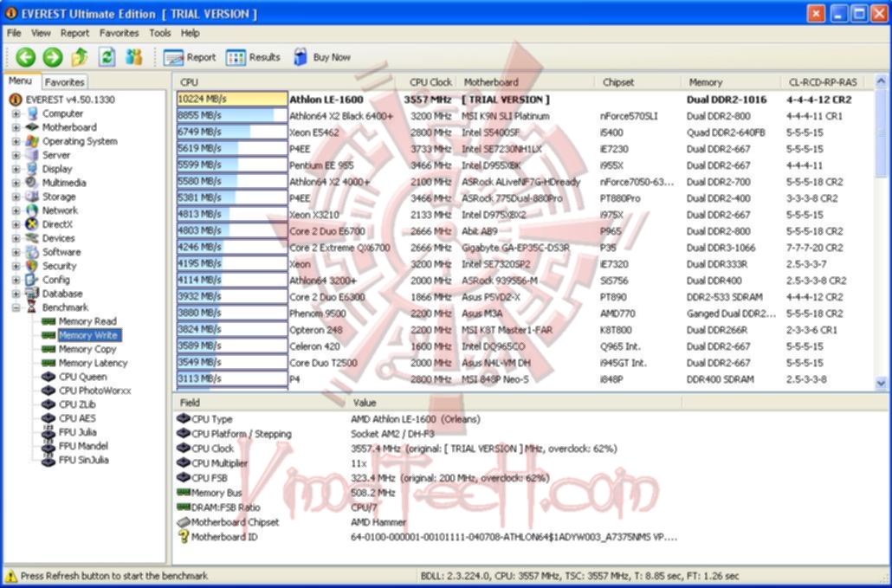The width and height of the screenshot is (892, 588).
Task: Expand the Storage tree node
Action: coord(16,197)
